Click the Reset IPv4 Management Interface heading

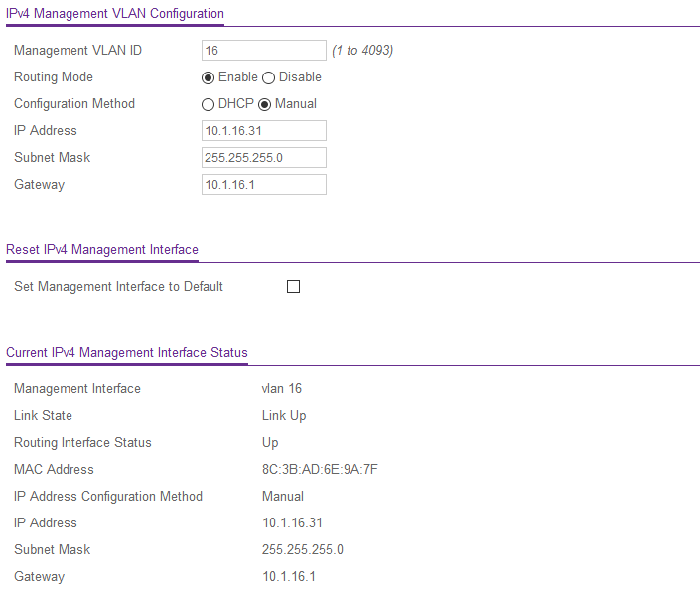102,249
